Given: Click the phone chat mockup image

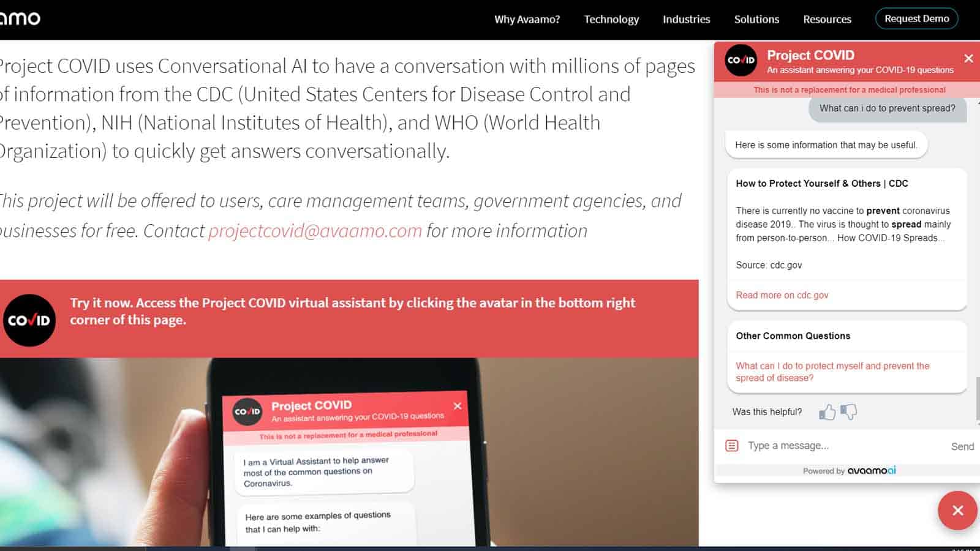Looking at the screenshot, I should point(349,452).
